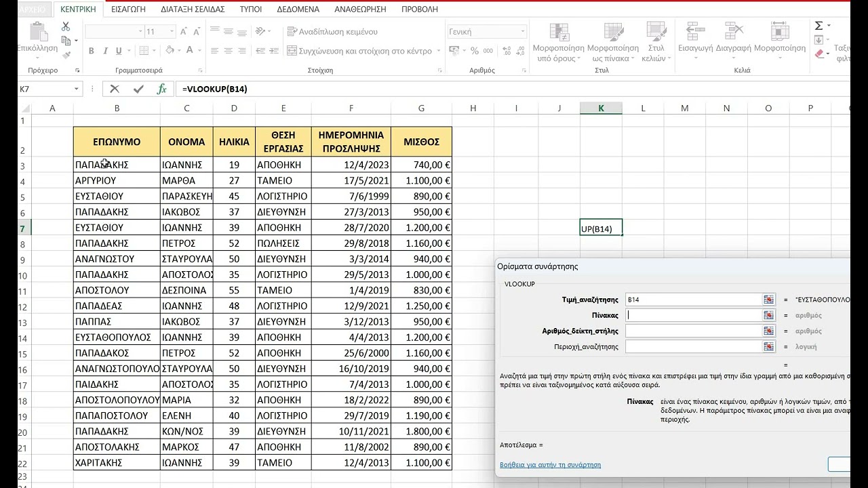Toggle Underline formatting button
This screenshot has height=488, width=868.
click(119, 51)
